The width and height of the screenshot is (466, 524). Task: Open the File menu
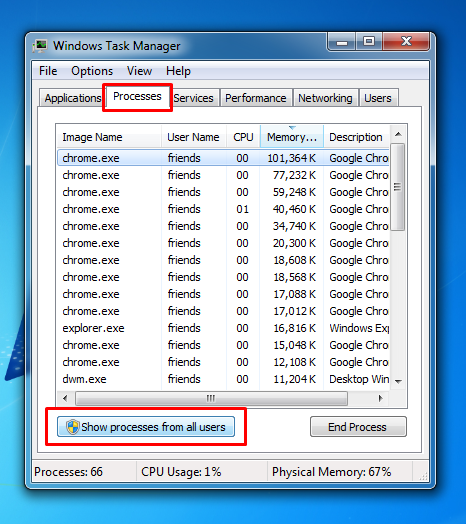click(x=48, y=71)
